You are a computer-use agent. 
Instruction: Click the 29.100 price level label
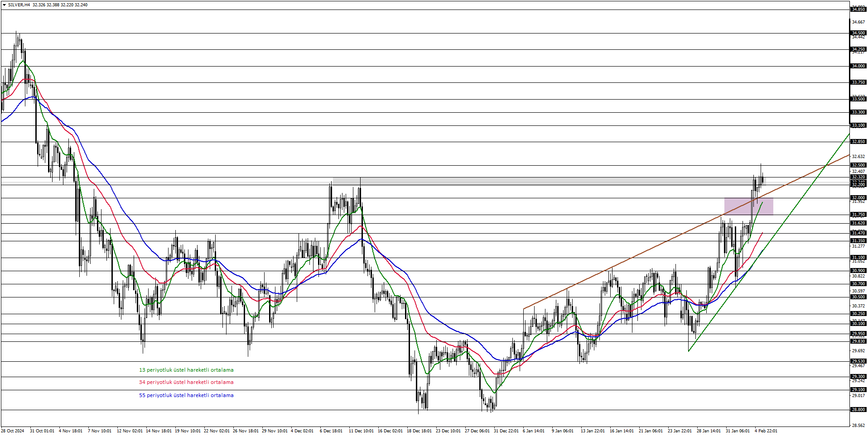click(858, 390)
